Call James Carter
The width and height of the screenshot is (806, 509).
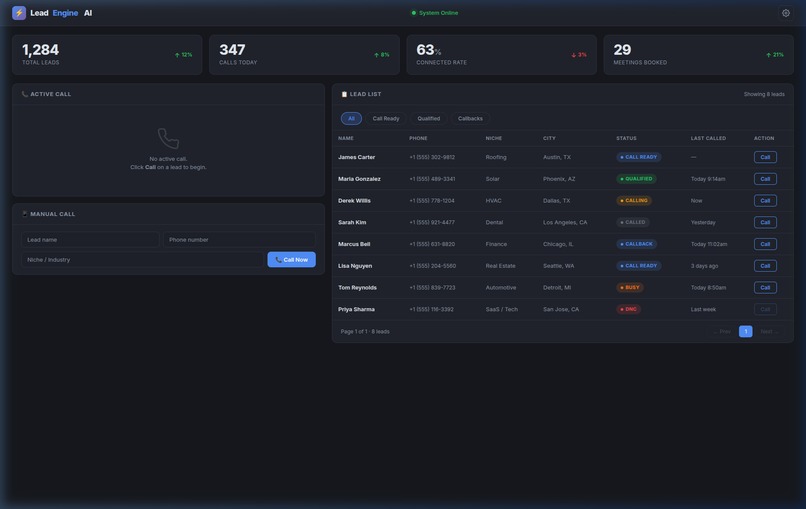(x=765, y=157)
